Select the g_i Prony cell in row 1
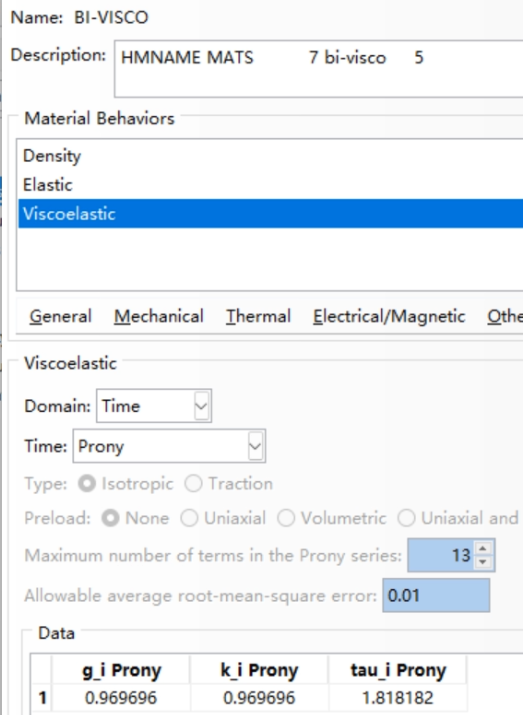Image resolution: width=523 pixels, height=715 pixels. tap(121, 698)
